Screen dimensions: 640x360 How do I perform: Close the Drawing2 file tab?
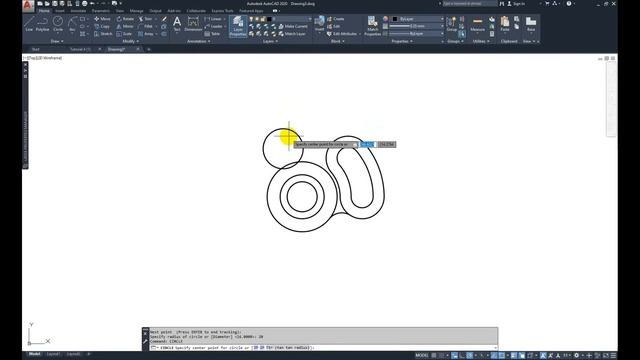(138, 49)
